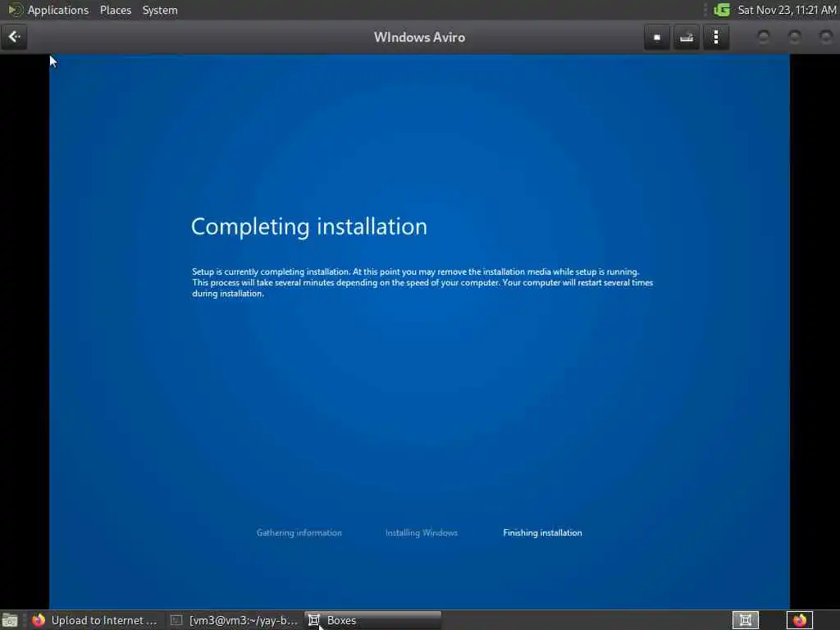Screen dimensions: 840x630
Task: Click the Completing installation heading
Action: coord(309,226)
